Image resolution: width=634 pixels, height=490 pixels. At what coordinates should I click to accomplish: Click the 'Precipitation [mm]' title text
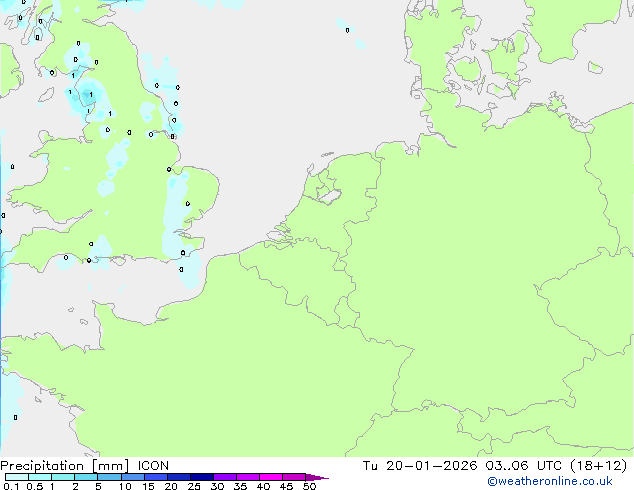(x=64, y=466)
